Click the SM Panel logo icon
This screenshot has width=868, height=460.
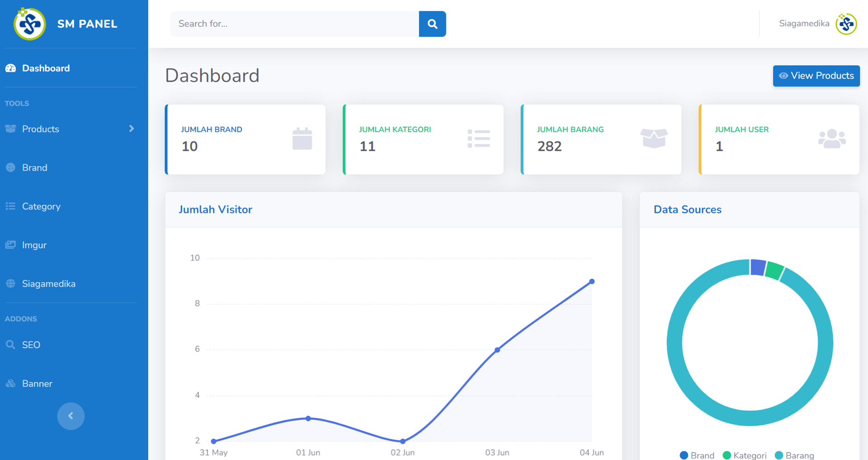[x=29, y=24]
